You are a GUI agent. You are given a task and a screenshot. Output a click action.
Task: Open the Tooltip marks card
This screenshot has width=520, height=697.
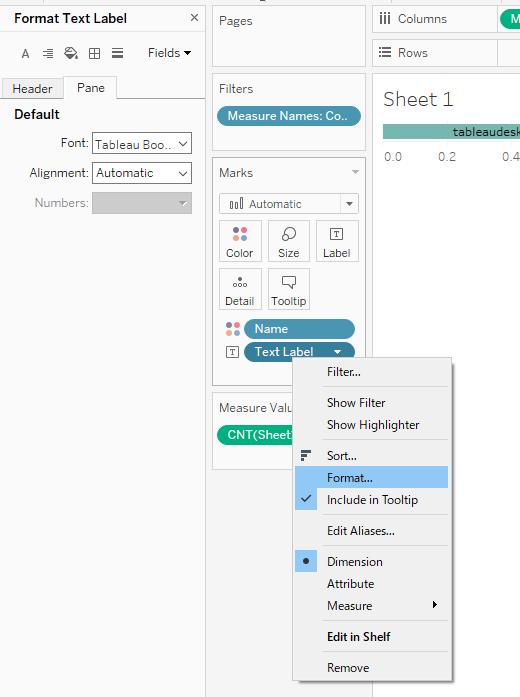coord(289,289)
